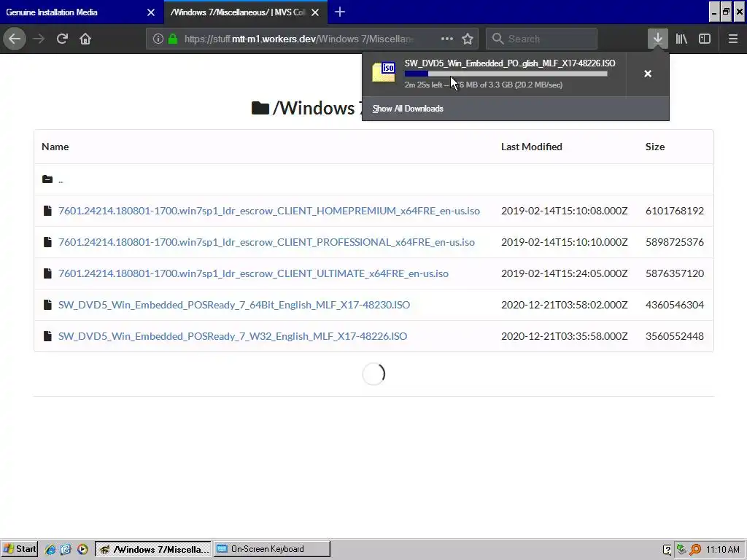Download POSReady 7 64Bit X17-48230 ISO

click(x=234, y=305)
